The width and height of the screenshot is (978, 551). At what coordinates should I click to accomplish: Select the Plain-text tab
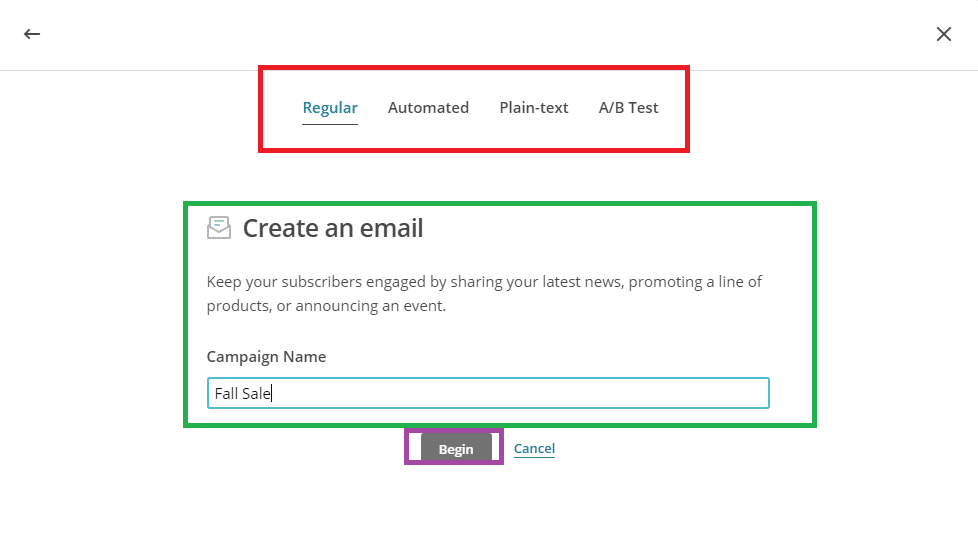(x=534, y=108)
